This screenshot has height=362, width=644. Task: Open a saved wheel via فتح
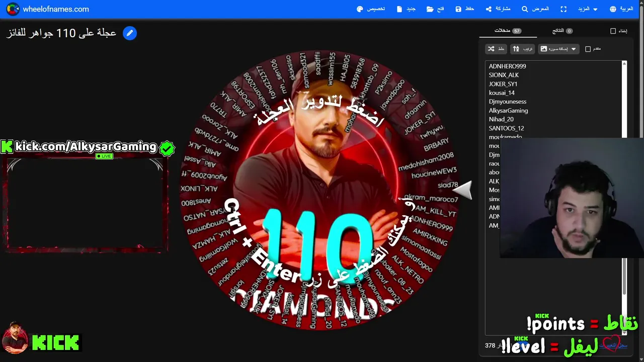pyautogui.click(x=435, y=9)
